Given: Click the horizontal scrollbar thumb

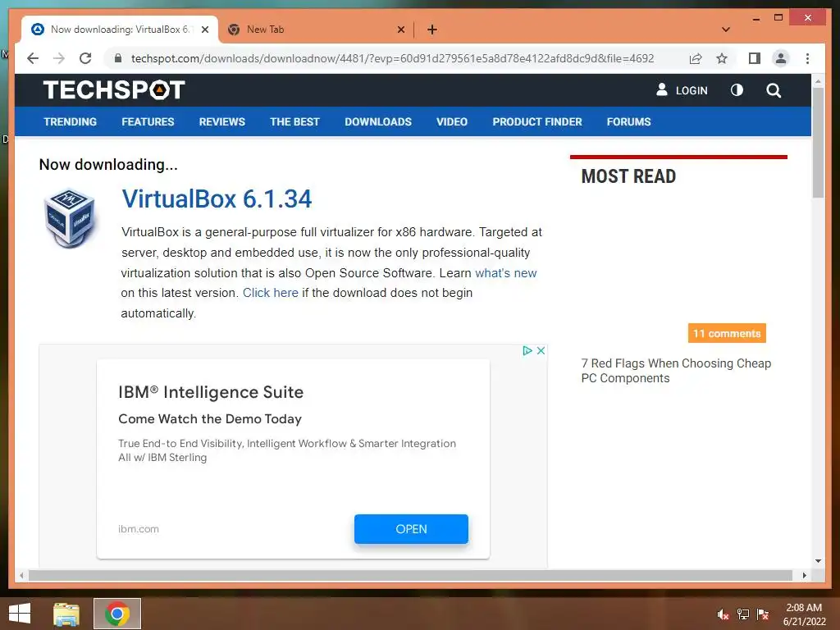Looking at the screenshot, I should pyautogui.click(x=410, y=575).
